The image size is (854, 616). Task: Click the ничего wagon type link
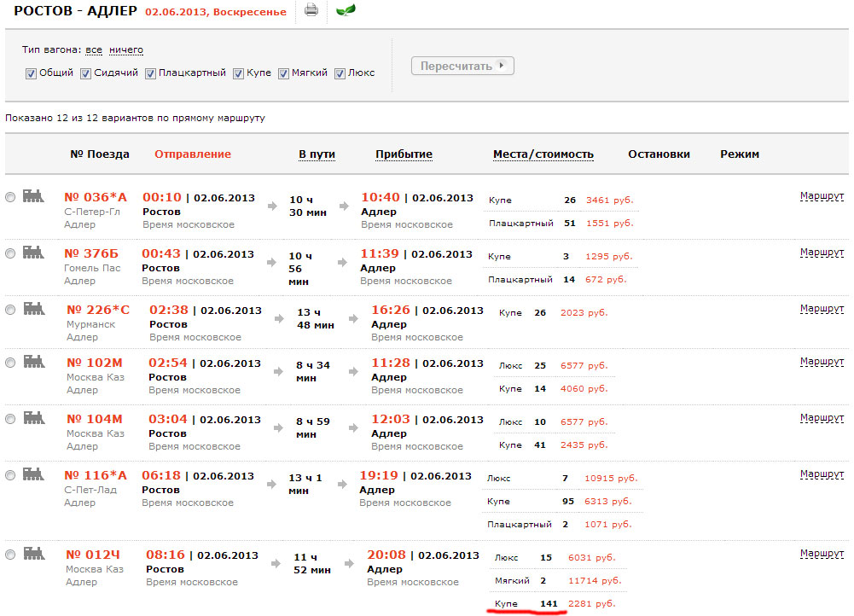click(126, 50)
